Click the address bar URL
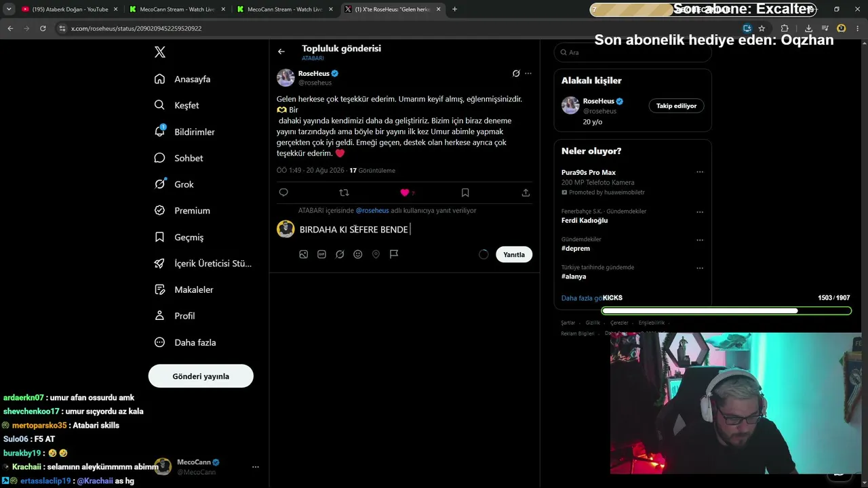868x488 pixels. 136,28
